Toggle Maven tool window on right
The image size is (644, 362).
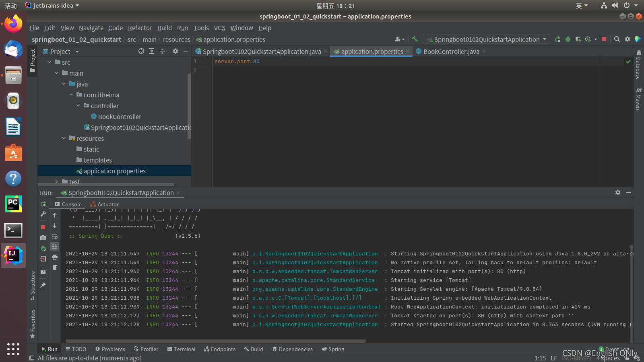click(x=638, y=99)
